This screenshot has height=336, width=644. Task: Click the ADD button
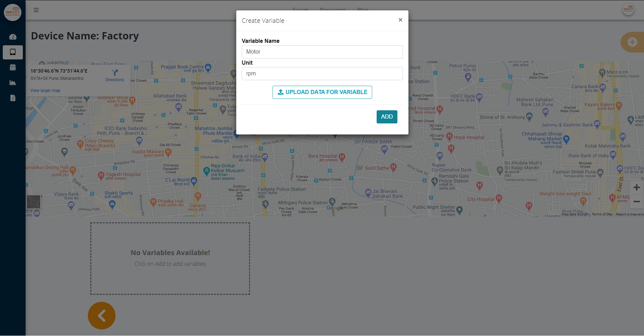click(387, 117)
